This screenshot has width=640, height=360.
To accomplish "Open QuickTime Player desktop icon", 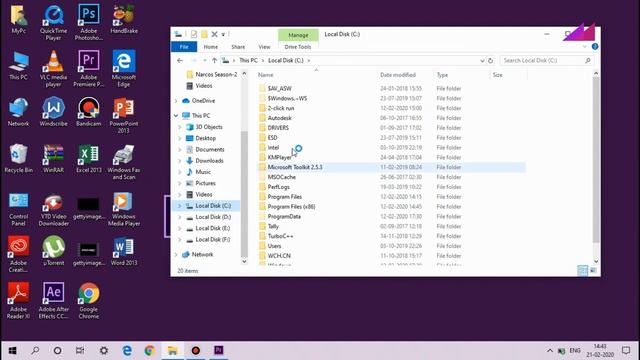I will tap(53, 22).
